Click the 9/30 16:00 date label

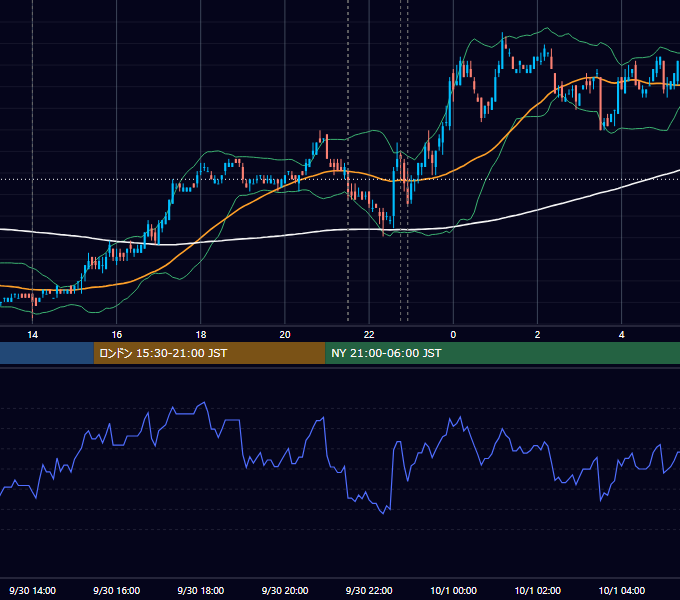(x=117, y=590)
